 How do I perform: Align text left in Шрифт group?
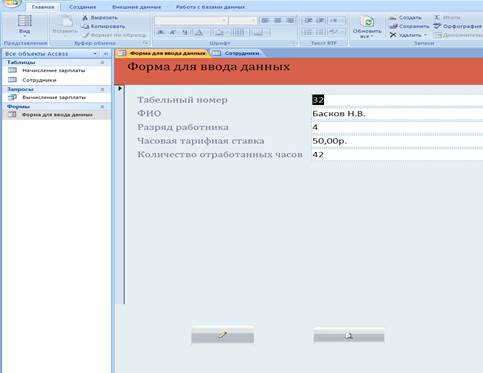pyautogui.click(x=265, y=21)
